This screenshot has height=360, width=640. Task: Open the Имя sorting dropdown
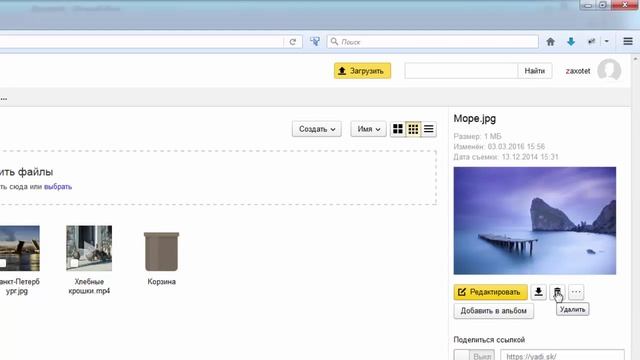tap(369, 129)
